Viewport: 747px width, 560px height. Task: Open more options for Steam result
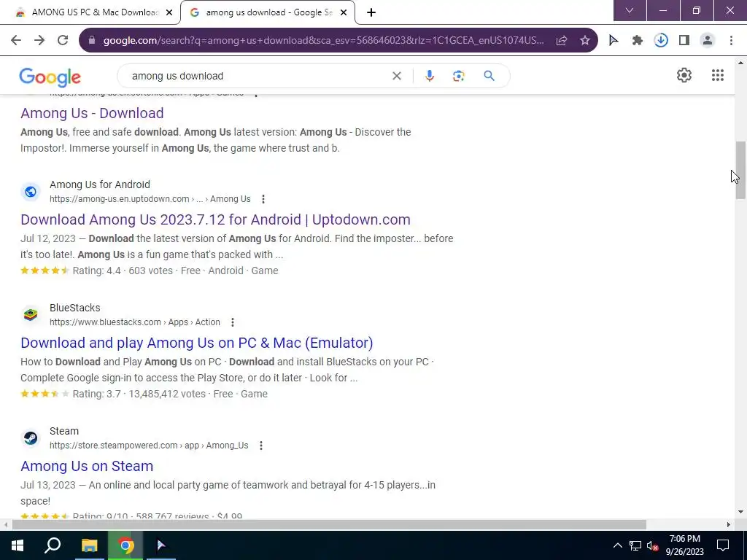point(260,446)
